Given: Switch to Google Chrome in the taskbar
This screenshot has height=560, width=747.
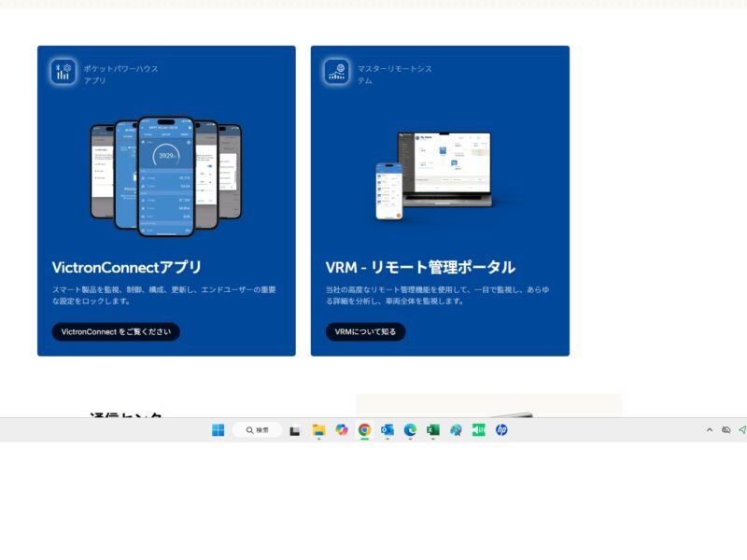Looking at the screenshot, I should click(x=364, y=430).
